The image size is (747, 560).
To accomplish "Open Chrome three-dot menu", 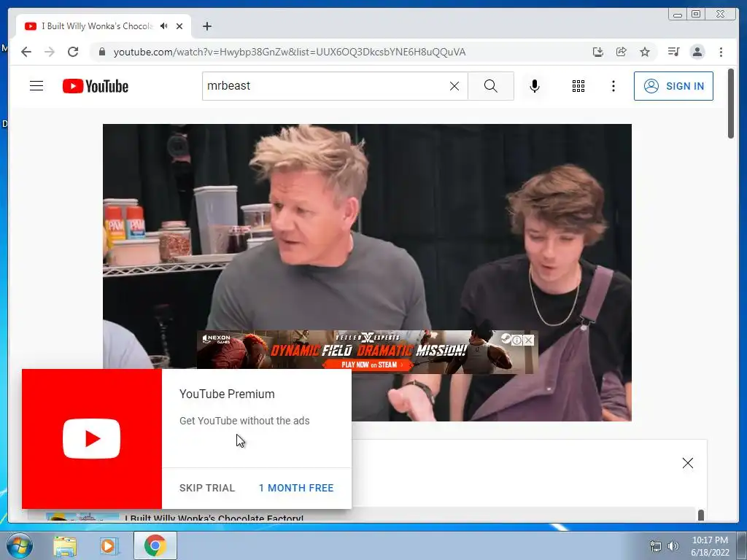I will tap(721, 52).
